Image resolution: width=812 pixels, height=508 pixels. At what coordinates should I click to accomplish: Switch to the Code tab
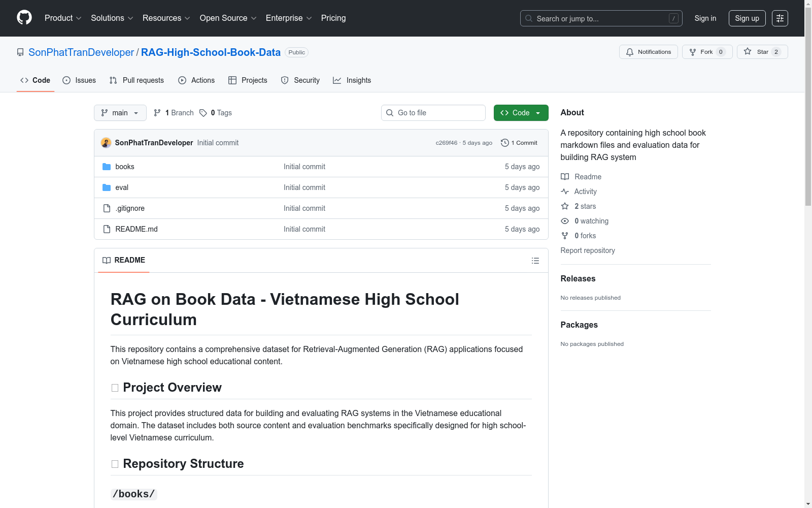tap(36, 80)
